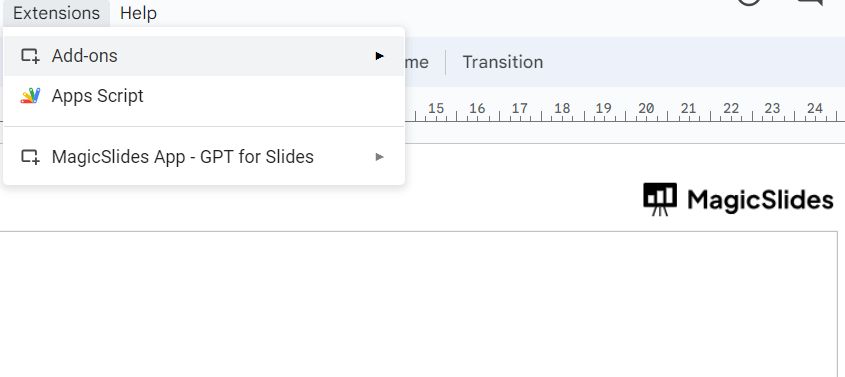Image resolution: width=845 pixels, height=377 pixels.
Task: Click the icon beside MagicSlides App entry
Action: (x=30, y=157)
